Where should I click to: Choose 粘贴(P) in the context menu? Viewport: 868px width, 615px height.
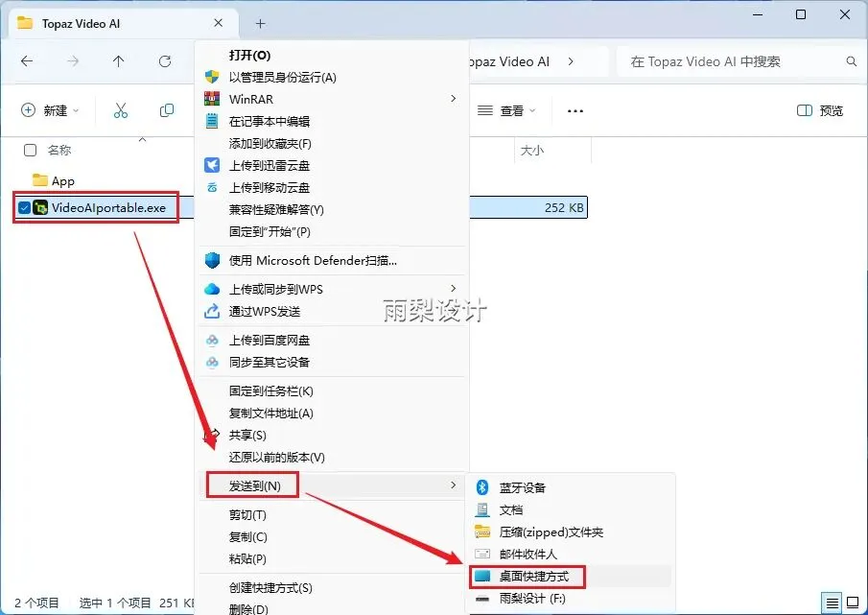point(332,559)
